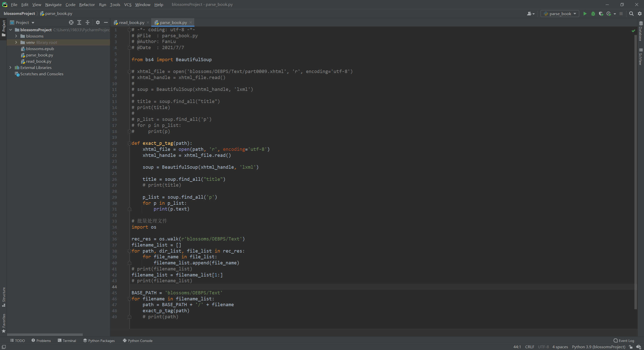The width and height of the screenshot is (644, 350).
Task: Click the Debug bug icon
Action: [x=593, y=14]
